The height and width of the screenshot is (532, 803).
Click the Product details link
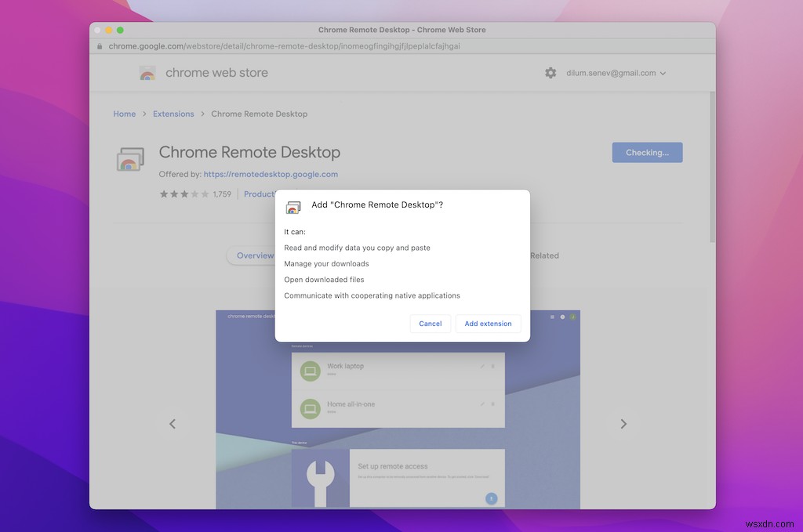[260, 194]
